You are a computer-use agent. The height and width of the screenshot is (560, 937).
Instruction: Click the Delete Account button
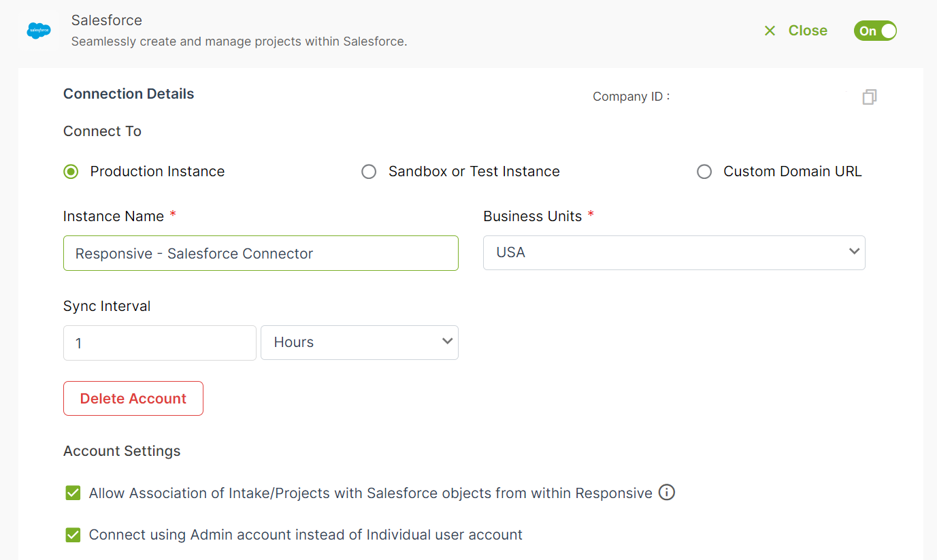click(133, 398)
